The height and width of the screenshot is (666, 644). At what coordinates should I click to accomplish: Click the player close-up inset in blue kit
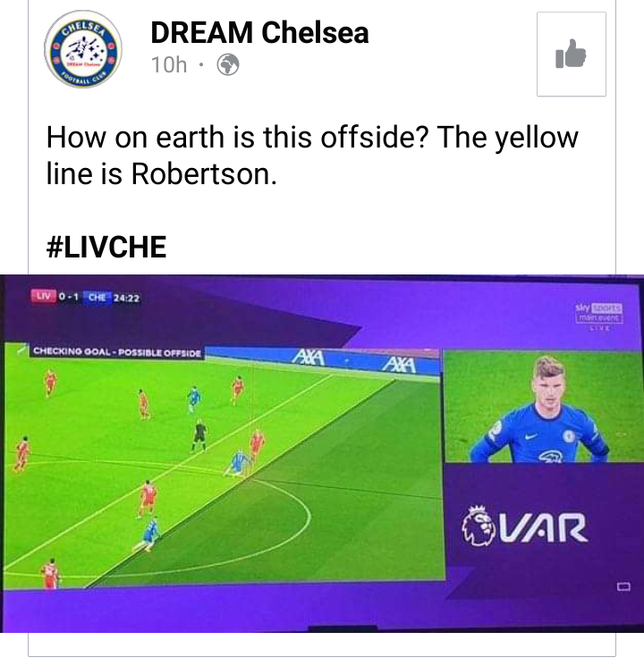(x=542, y=406)
